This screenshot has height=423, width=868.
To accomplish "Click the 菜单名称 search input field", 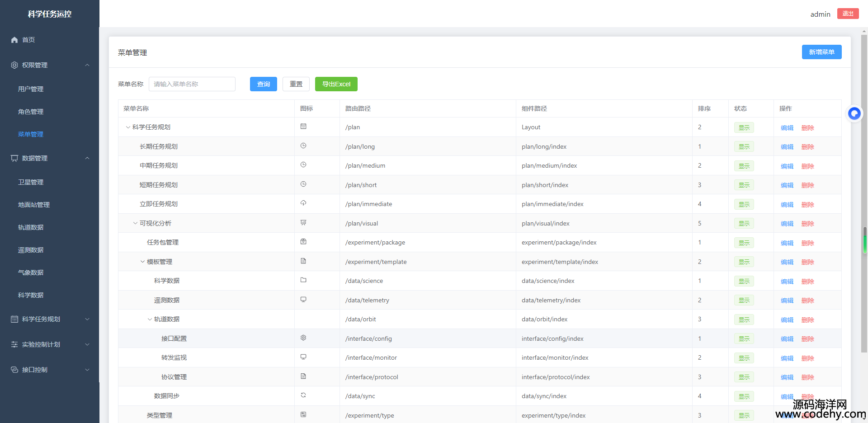I will [192, 84].
